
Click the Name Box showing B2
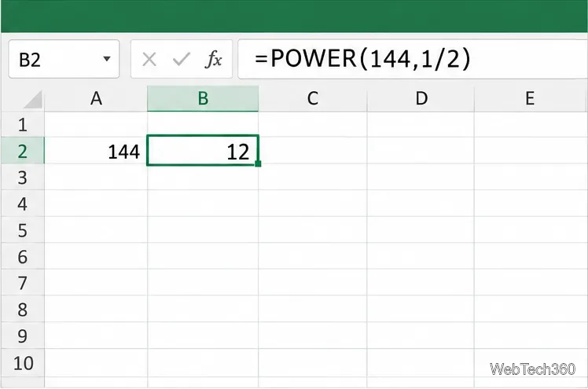pyautogui.click(x=64, y=59)
